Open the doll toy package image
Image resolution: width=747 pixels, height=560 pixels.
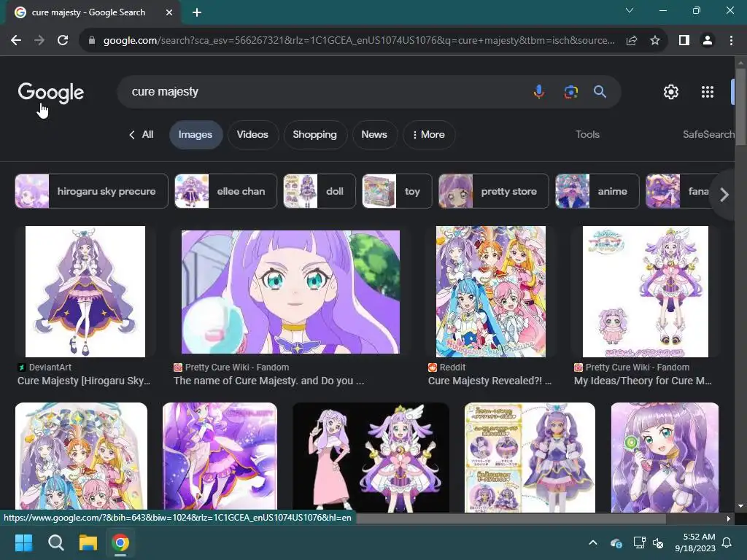point(530,457)
